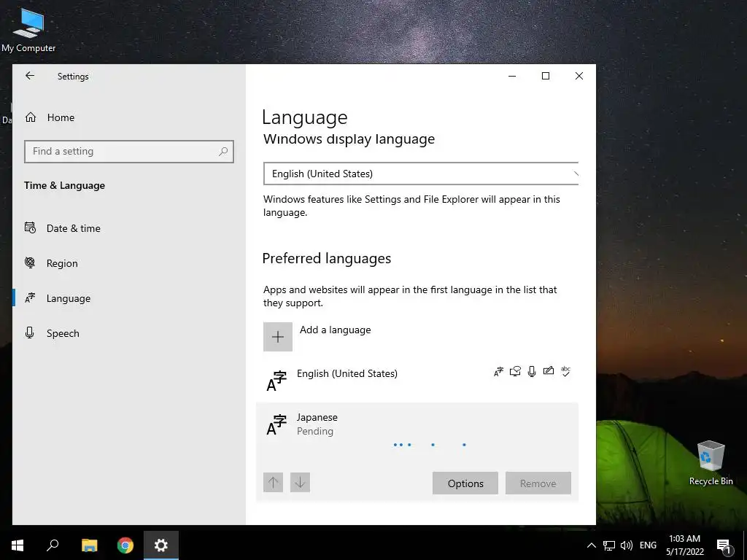Click the Date & time calendar icon

[x=30, y=227]
